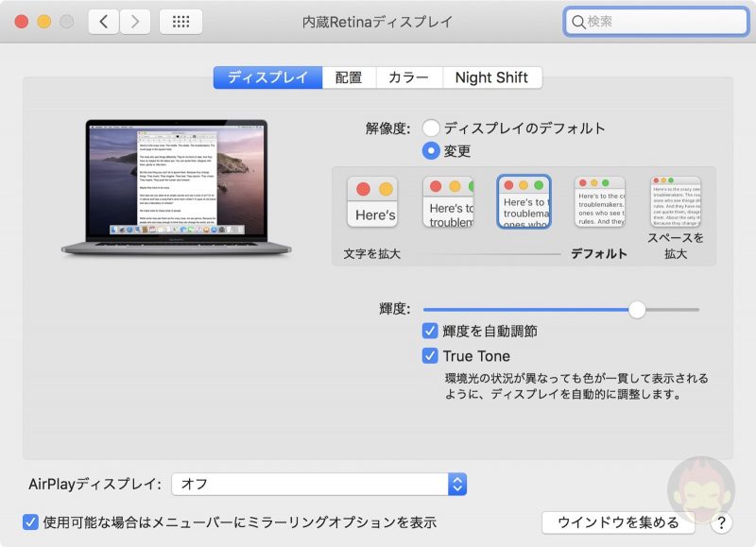756x547 pixels.
Task: Select ディスプレイのデフォルト radio button
Action: [431, 128]
